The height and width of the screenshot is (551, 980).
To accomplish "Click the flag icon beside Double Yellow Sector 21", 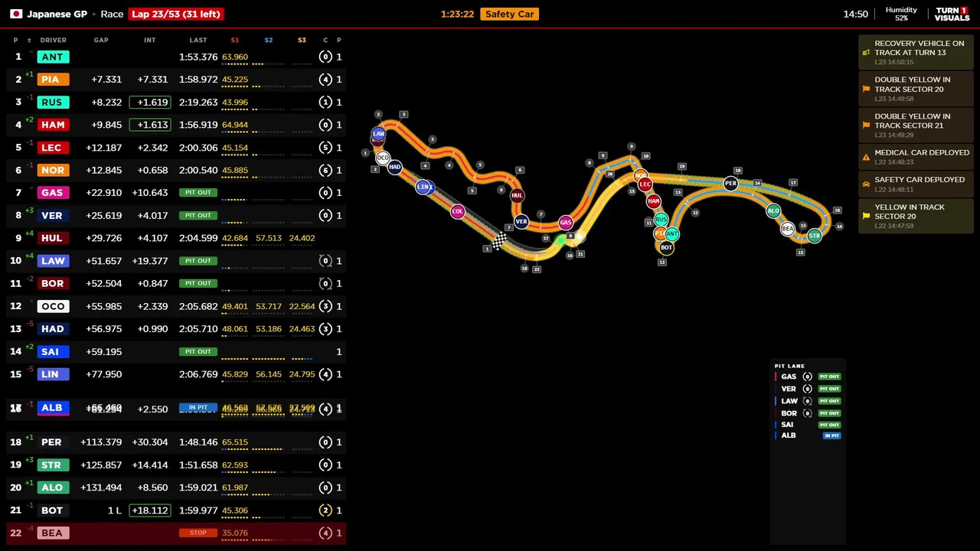I will [x=866, y=126].
